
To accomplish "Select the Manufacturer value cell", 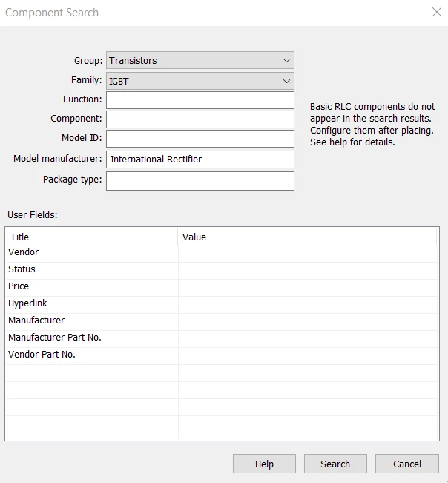I will coord(308,322).
